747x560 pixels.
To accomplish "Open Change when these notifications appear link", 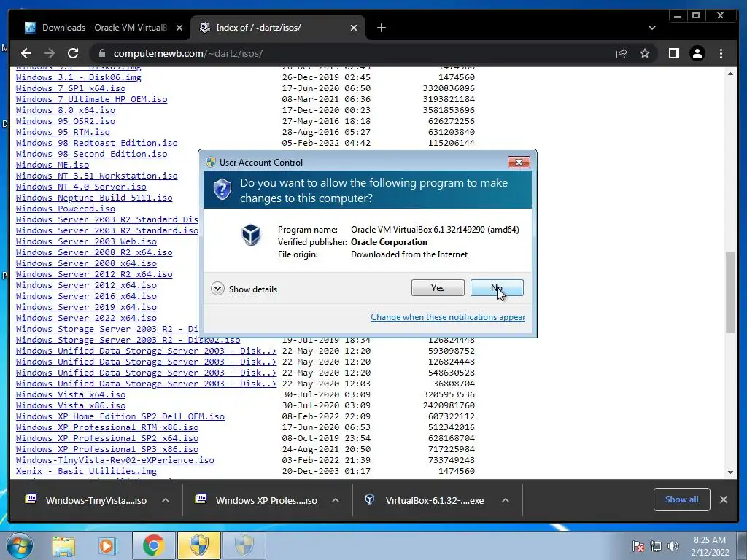I will tap(448, 317).
